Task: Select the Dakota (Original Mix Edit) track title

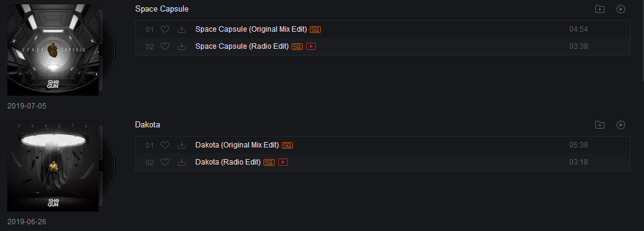Action: (x=237, y=145)
